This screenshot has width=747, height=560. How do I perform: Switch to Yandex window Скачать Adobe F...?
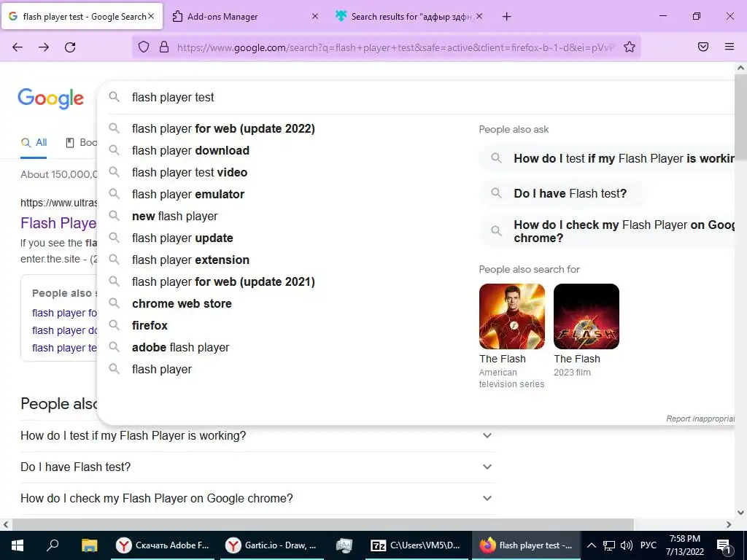tap(163, 545)
